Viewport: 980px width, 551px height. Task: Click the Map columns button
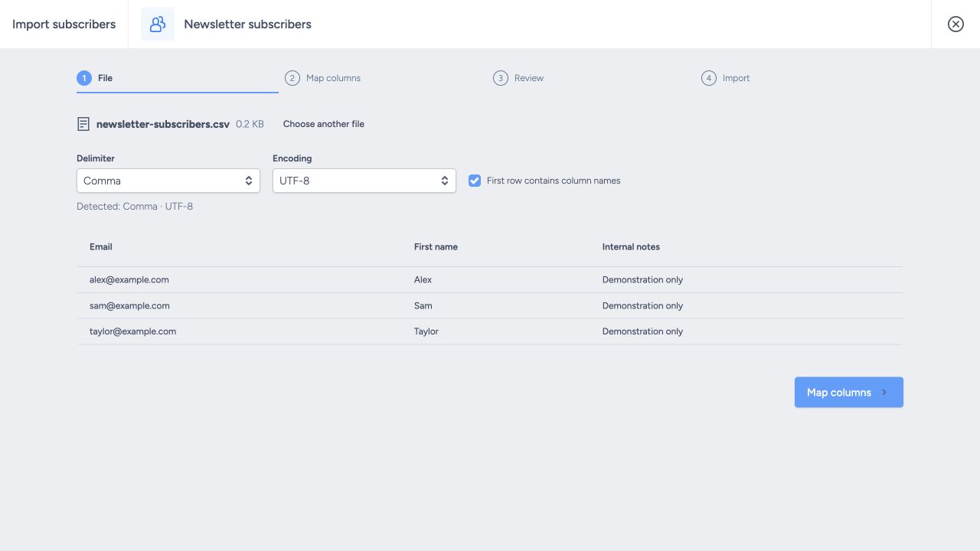coord(849,392)
